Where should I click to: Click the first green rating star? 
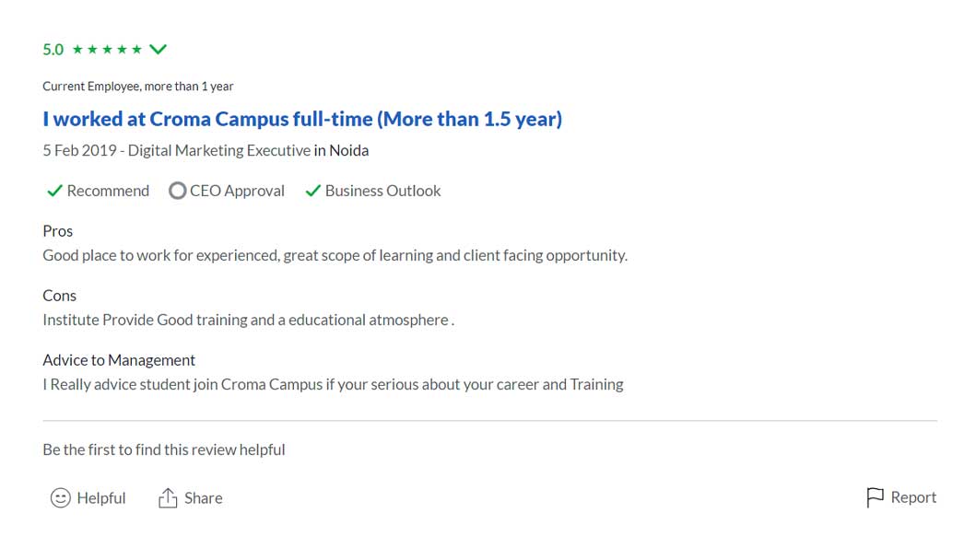pos(77,49)
